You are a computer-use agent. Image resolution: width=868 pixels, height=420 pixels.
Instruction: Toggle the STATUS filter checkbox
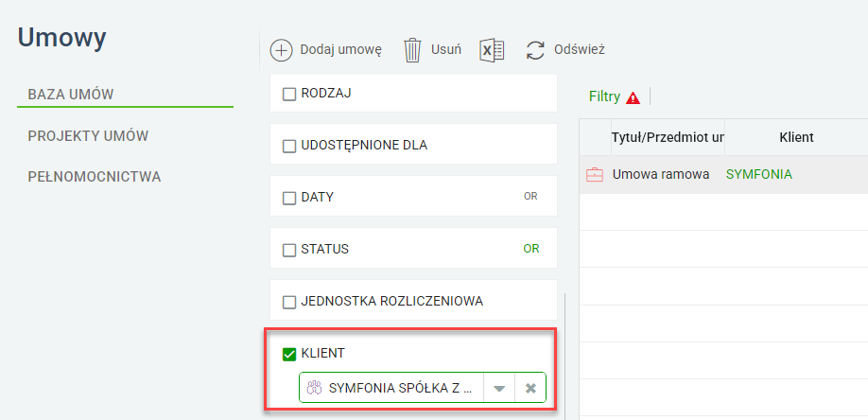[x=289, y=251]
